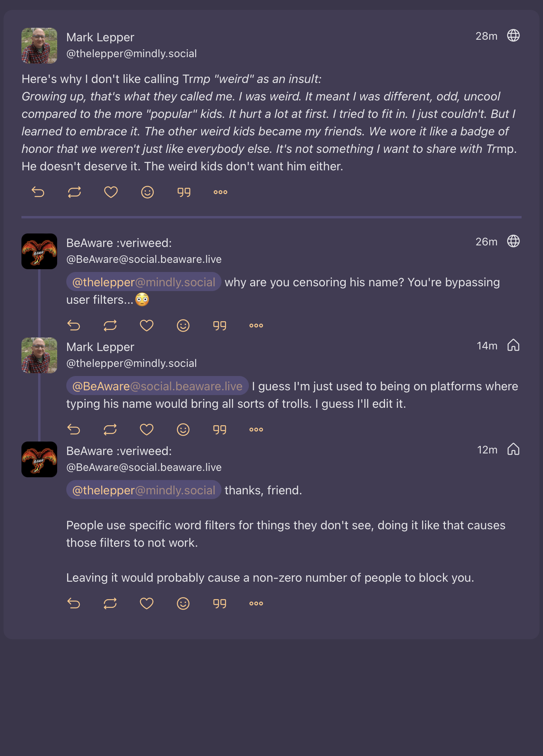Add emoji reaction to Mark Lepper's top post
The image size is (543, 756).
pos(147,192)
